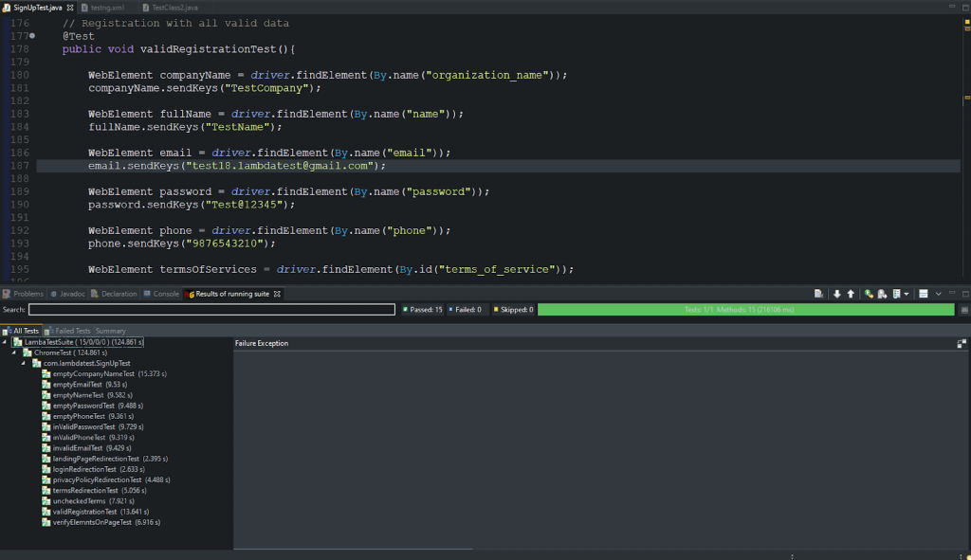Rerun failed tests icon in results toolbar
The height and width of the screenshot is (560, 971).
[882, 294]
